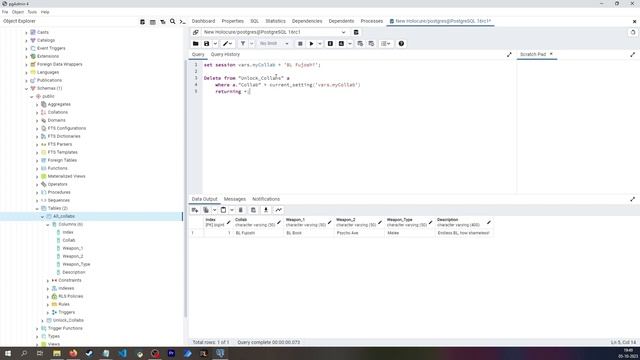This screenshot has height=360, width=640.
Task: Open the Windows Start button
Action: click(8, 353)
